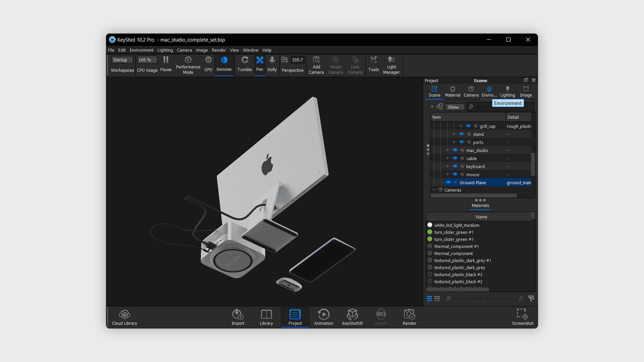Open the Render menu

coord(219,50)
